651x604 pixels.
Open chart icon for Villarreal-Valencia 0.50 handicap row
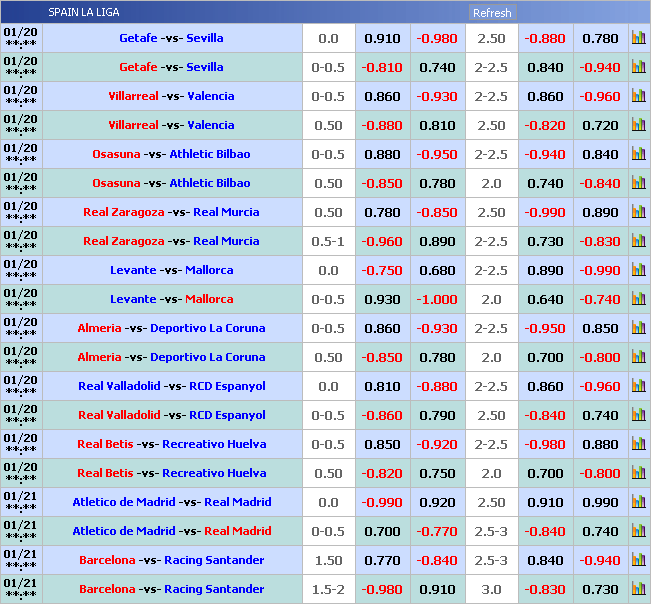pos(638,126)
